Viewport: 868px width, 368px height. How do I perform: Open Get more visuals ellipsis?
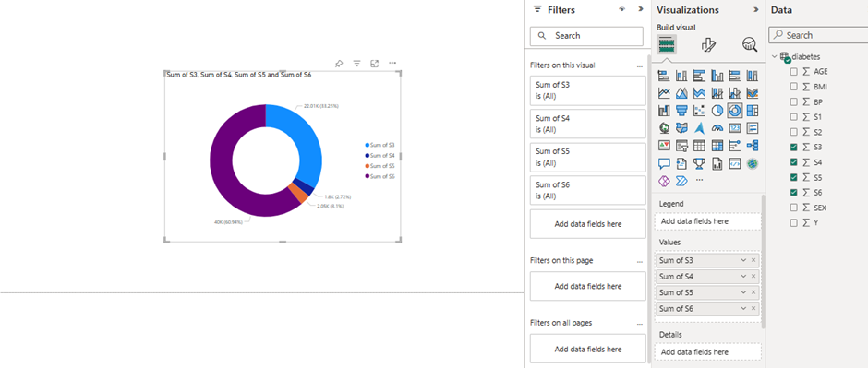[699, 180]
